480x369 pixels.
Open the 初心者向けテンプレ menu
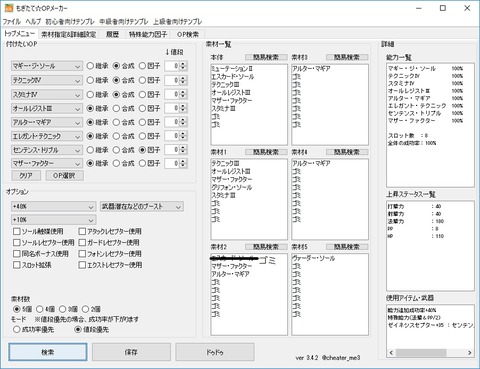70,22
